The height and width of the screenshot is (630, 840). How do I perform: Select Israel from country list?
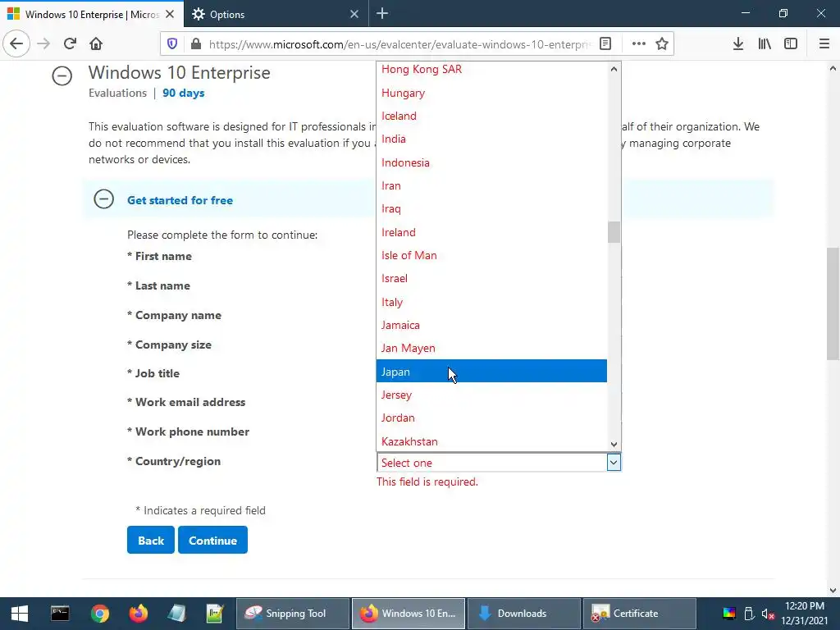click(491, 278)
